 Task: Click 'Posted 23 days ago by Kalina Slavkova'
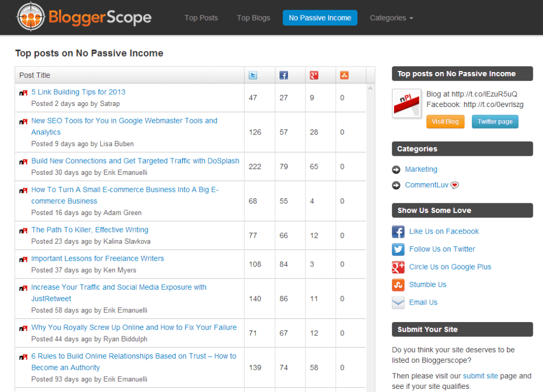[x=91, y=241]
